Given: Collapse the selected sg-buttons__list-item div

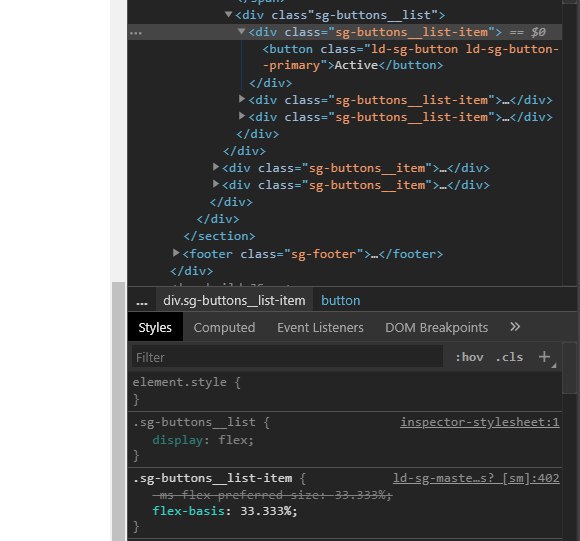Looking at the screenshot, I should [242, 31].
